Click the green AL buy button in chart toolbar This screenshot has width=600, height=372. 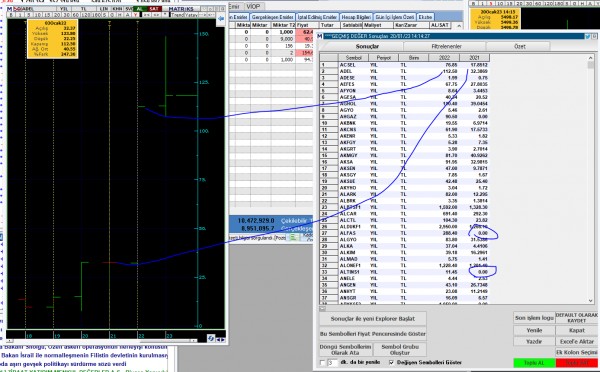pos(140,9)
